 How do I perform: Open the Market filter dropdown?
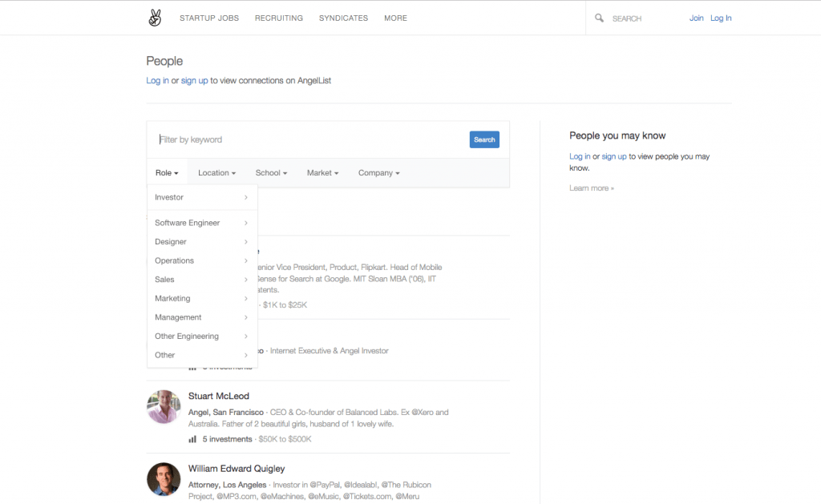(x=322, y=172)
